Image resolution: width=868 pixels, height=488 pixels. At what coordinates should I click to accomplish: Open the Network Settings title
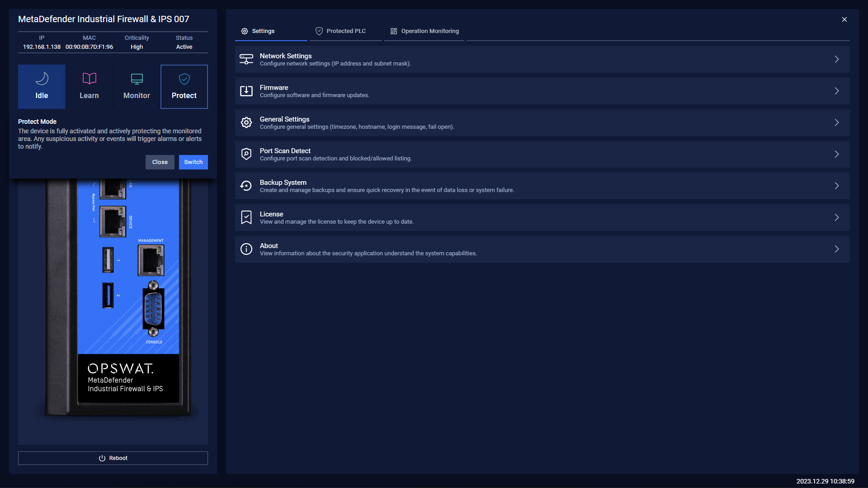click(x=286, y=56)
